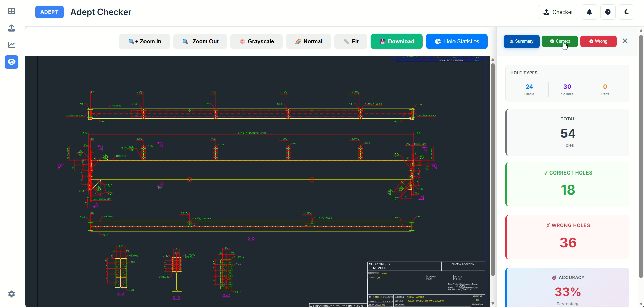
Task: Close the statistics side panel
Action: [625, 41]
